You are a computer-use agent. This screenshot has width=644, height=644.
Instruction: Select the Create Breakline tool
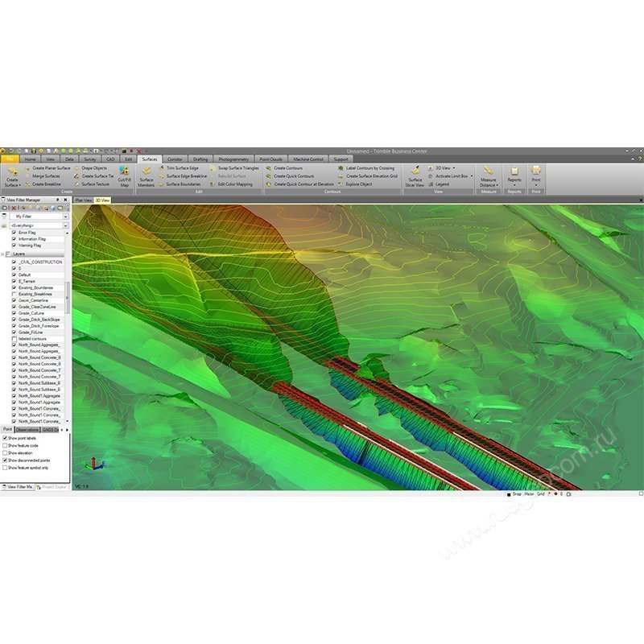[48, 184]
